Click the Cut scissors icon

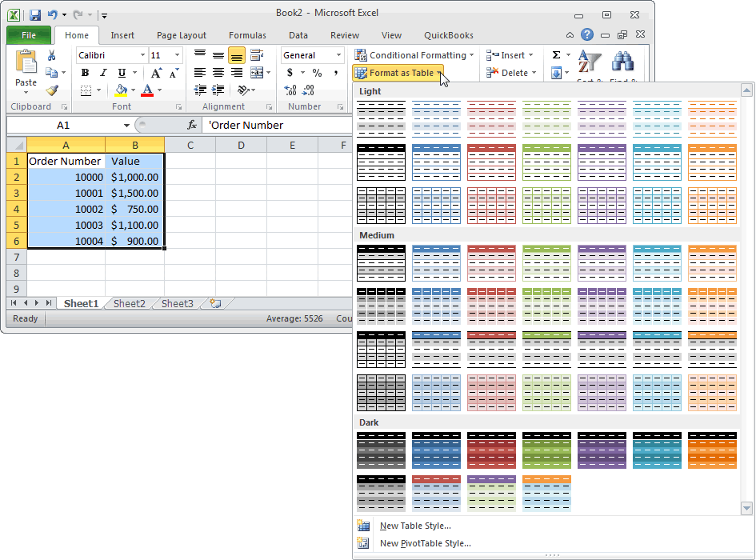[x=51, y=55]
